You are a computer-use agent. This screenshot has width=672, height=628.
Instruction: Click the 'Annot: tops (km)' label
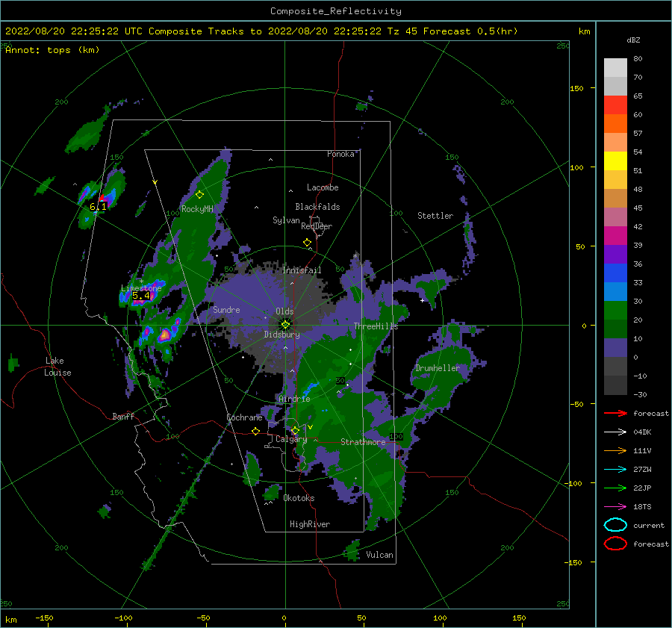[x=52, y=50]
